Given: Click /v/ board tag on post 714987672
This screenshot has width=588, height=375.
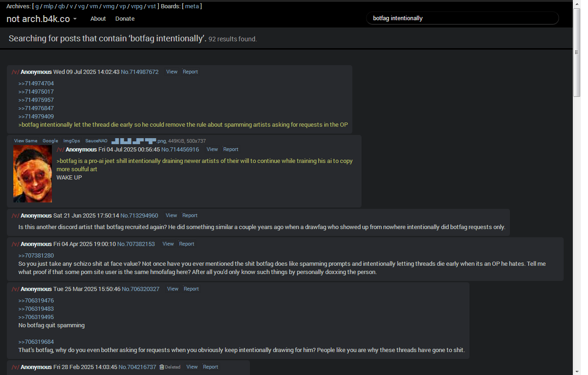Looking at the screenshot, I should tap(15, 72).
